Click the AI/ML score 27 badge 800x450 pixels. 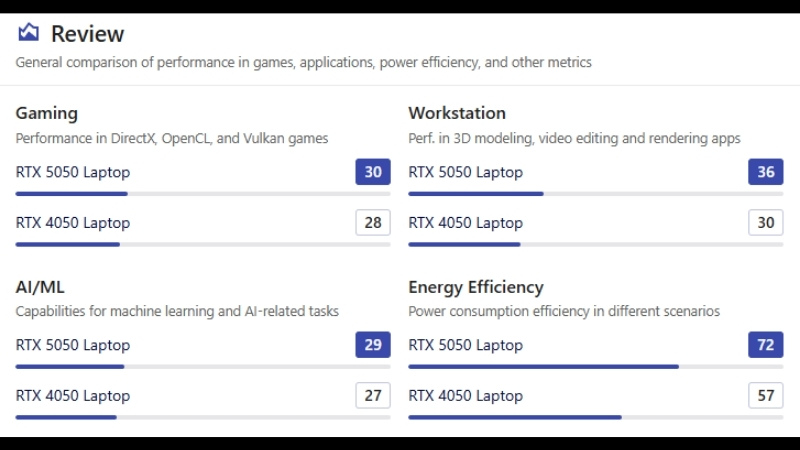click(x=373, y=395)
